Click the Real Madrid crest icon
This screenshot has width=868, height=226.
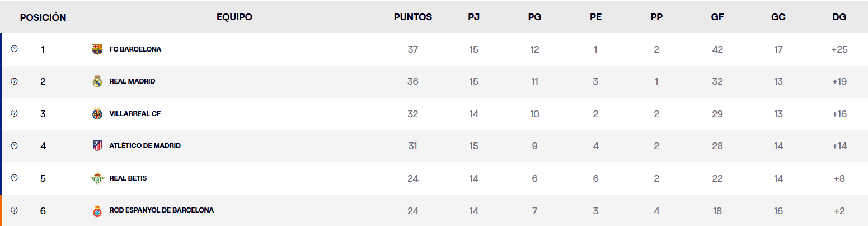[x=97, y=81]
